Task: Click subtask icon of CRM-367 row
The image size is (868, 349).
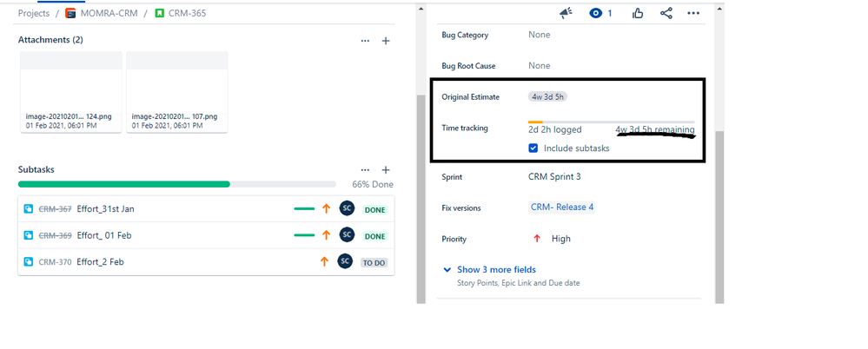Action: point(29,208)
